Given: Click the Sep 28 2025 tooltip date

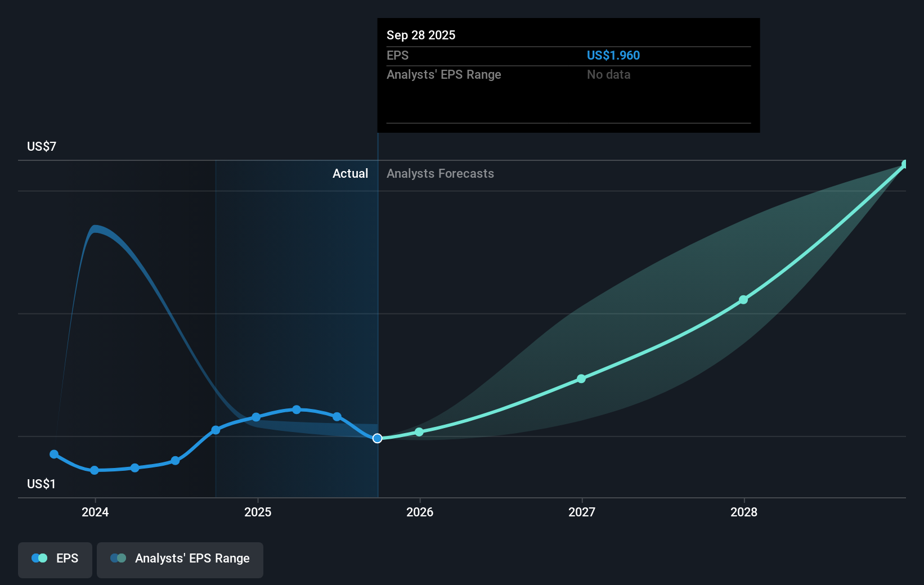Looking at the screenshot, I should [x=421, y=35].
